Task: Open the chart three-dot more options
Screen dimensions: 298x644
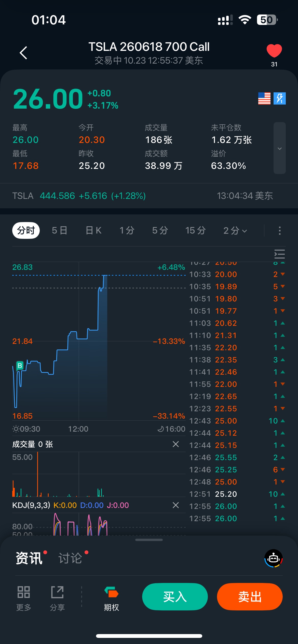Action: point(280,230)
